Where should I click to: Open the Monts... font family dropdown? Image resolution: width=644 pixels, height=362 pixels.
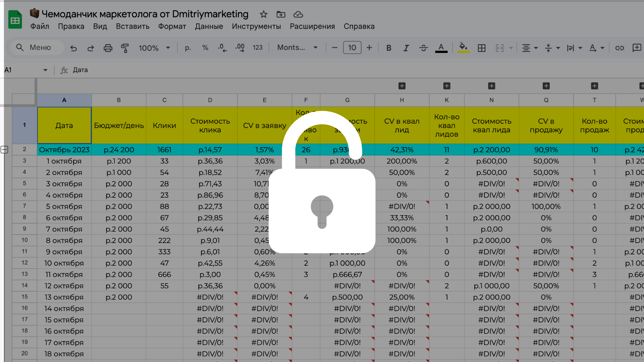[297, 48]
